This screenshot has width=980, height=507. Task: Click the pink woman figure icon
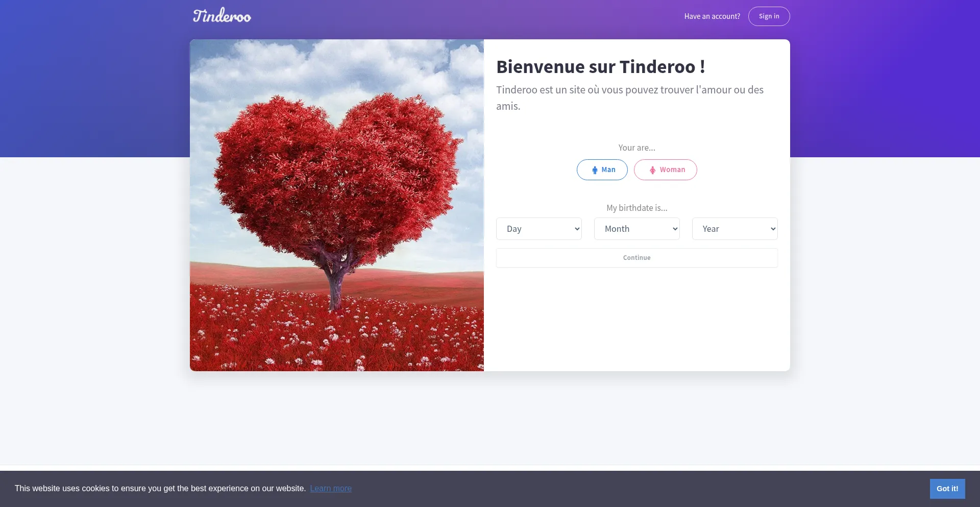click(652, 170)
